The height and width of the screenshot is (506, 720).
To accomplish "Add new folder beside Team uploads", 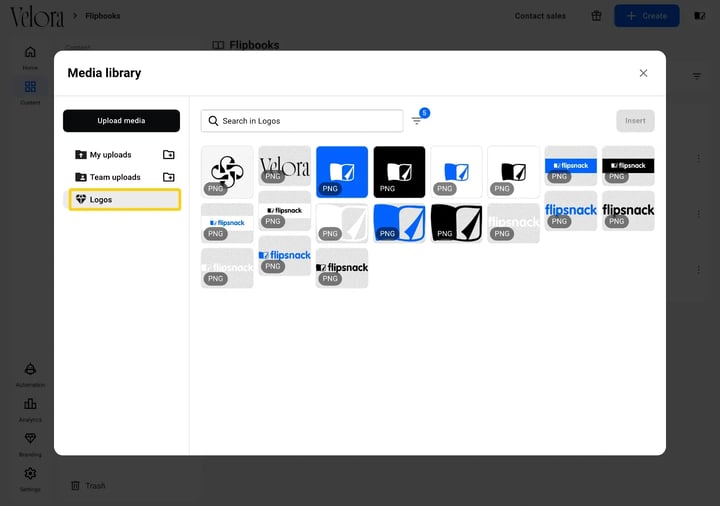I will click(169, 177).
